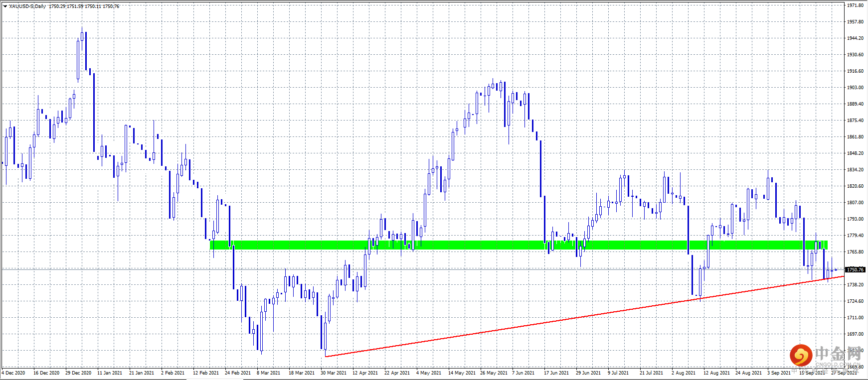Click the 24 Feb 2021 date label
Screen dimensions: 868x380
click(x=238, y=373)
